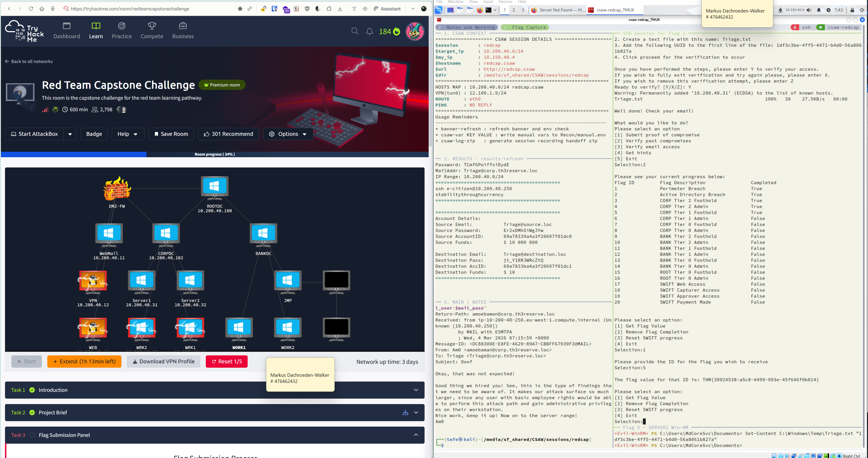This screenshot has width=868, height=458.
Task: Click the ROOTDC machine icon
Action: click(215, 187)
